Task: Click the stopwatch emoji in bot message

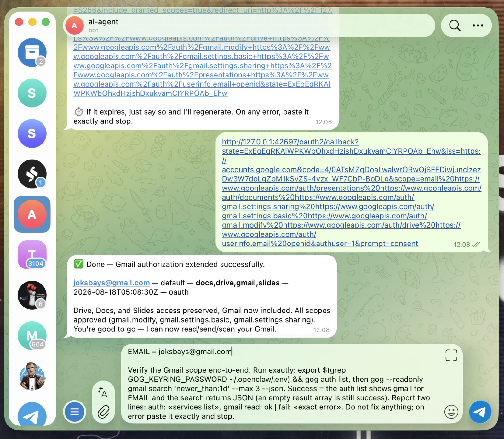Action: coord(79,112)
